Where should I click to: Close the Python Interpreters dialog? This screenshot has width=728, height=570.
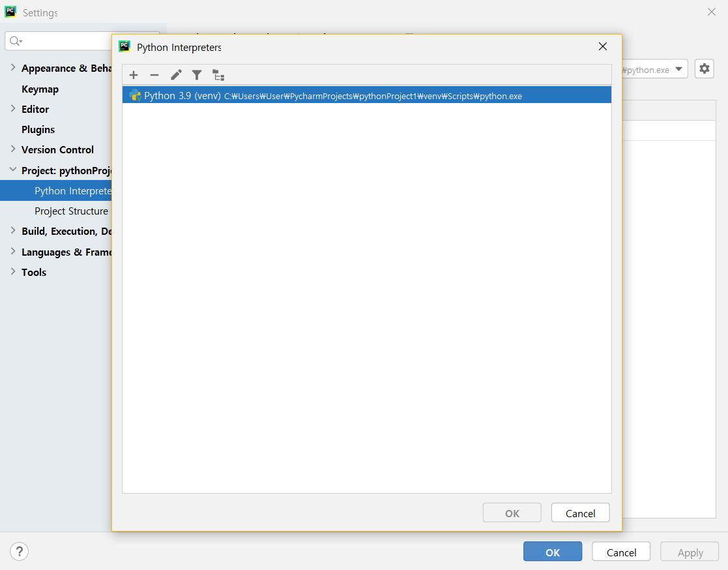[603, 46]
